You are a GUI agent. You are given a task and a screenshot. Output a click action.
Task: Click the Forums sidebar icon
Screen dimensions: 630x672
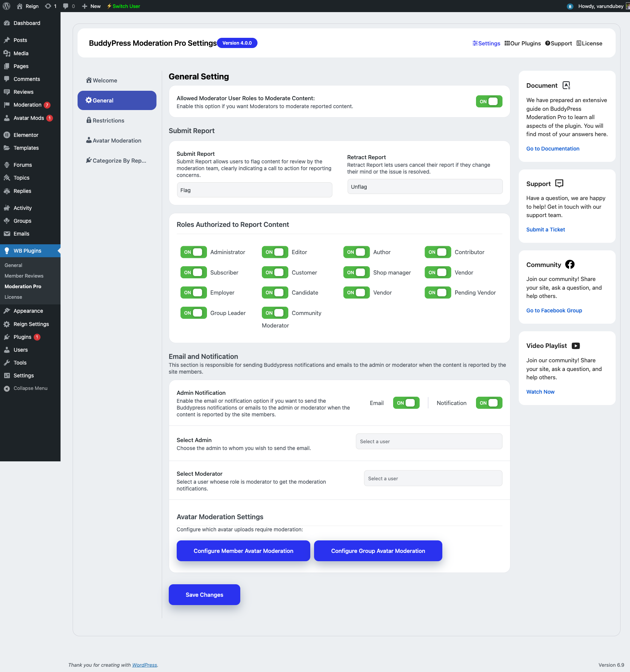[x=7, y=165]
